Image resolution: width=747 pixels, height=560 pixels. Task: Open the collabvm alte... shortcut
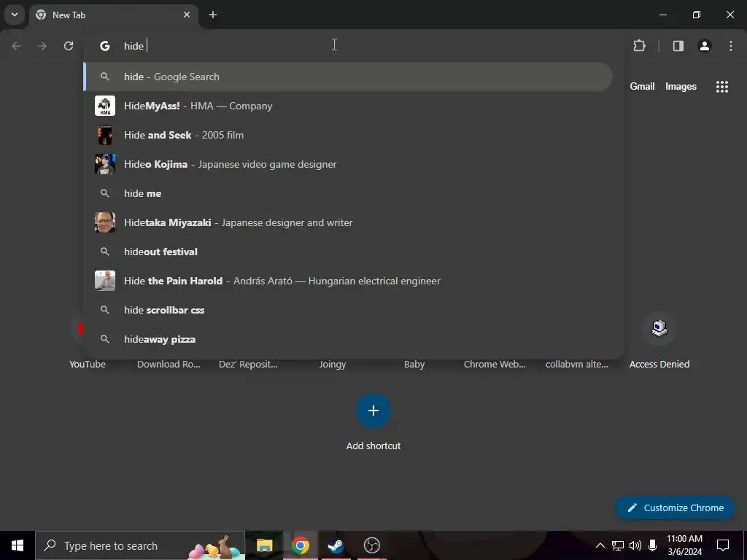(x=577, y=365)
